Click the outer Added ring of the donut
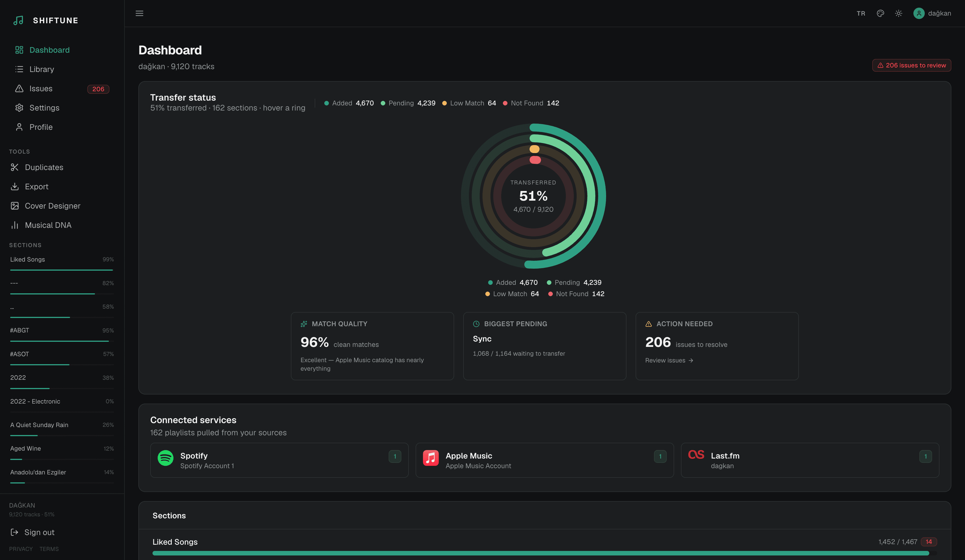Image resolution: width=965 pixels, height=560 pixels. pos(602,196)
